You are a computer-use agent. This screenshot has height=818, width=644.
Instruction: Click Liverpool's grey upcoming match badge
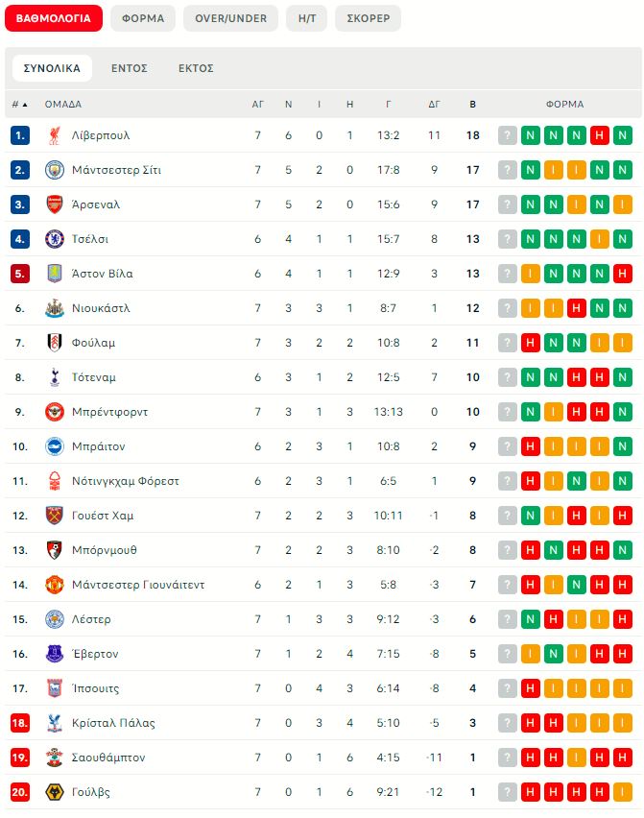[508, 135]
